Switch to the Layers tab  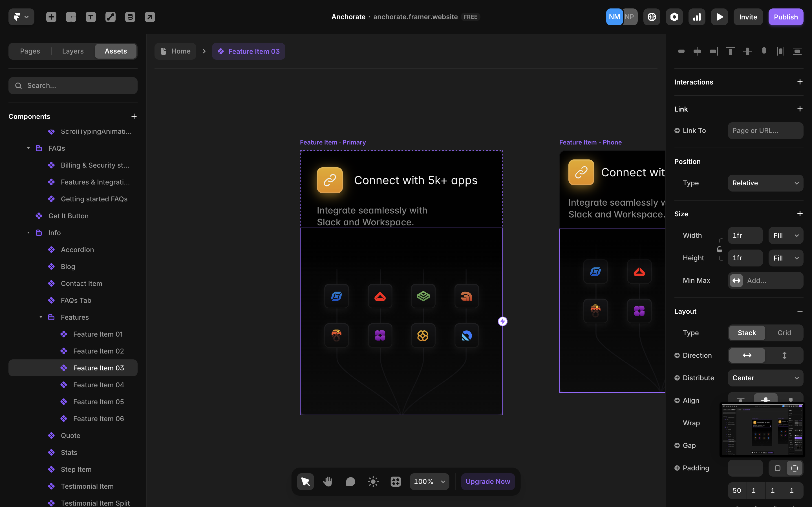[72, 51]
